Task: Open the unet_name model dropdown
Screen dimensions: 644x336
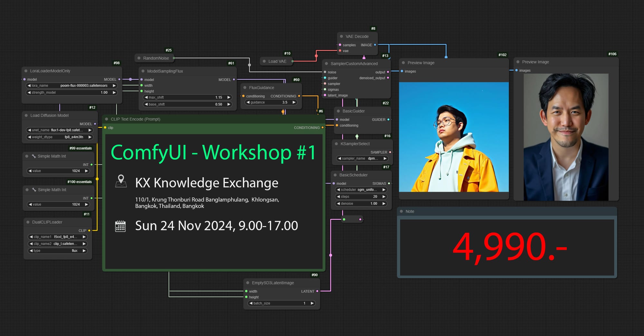Action: 60,130
